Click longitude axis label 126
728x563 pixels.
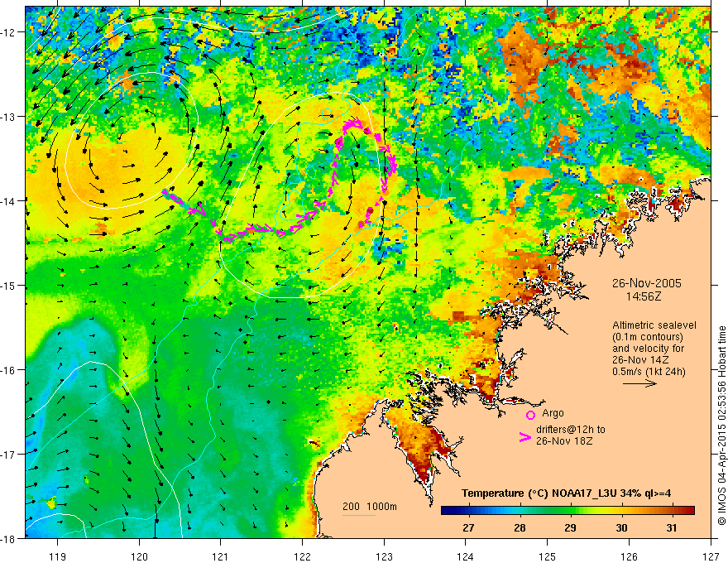click(629, 556)
